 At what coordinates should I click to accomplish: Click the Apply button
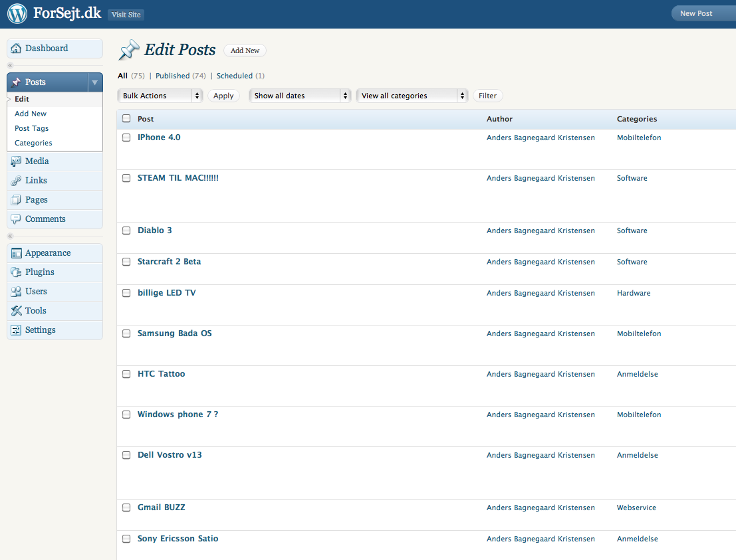223,96
